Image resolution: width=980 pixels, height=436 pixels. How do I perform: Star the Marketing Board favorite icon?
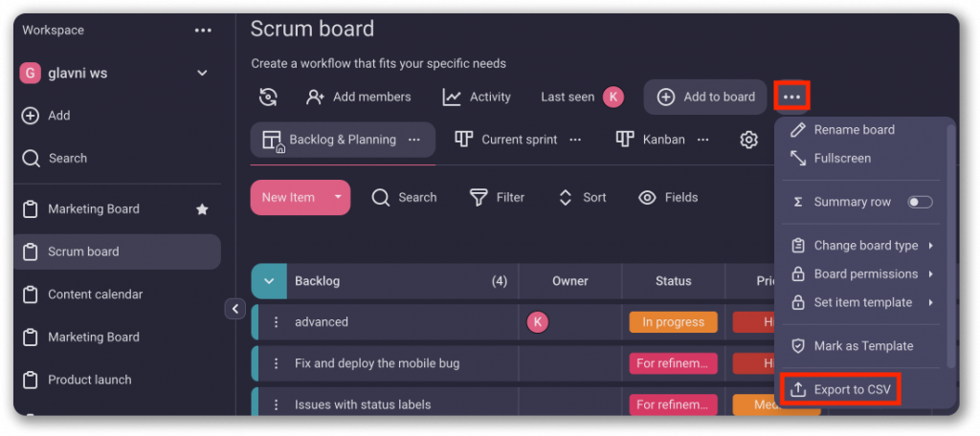tap(202, 209)
